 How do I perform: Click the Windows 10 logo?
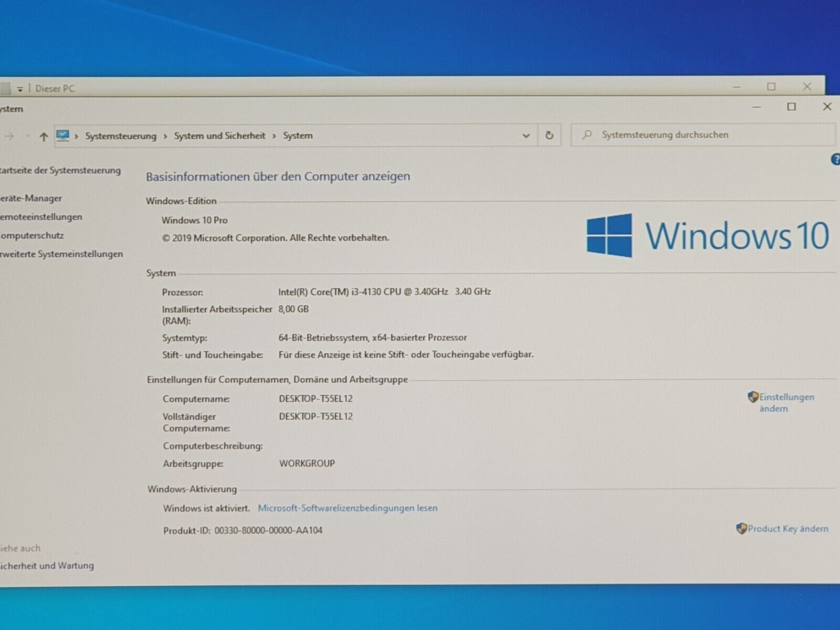coord(708,235)
